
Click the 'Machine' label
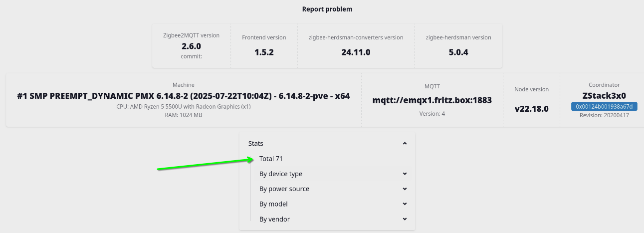[x=184, y=85]
